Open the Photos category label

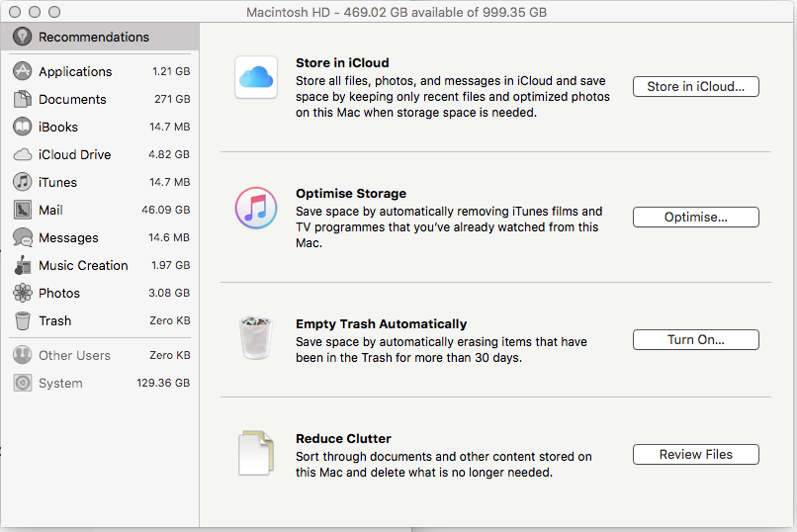coord(59,293)
